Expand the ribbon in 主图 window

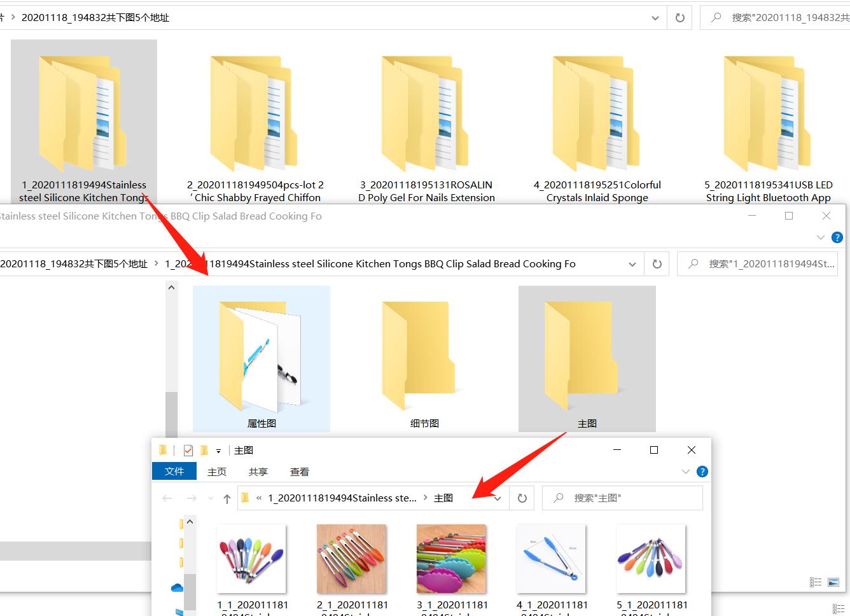pyautogui.click(x=685, y=472)
